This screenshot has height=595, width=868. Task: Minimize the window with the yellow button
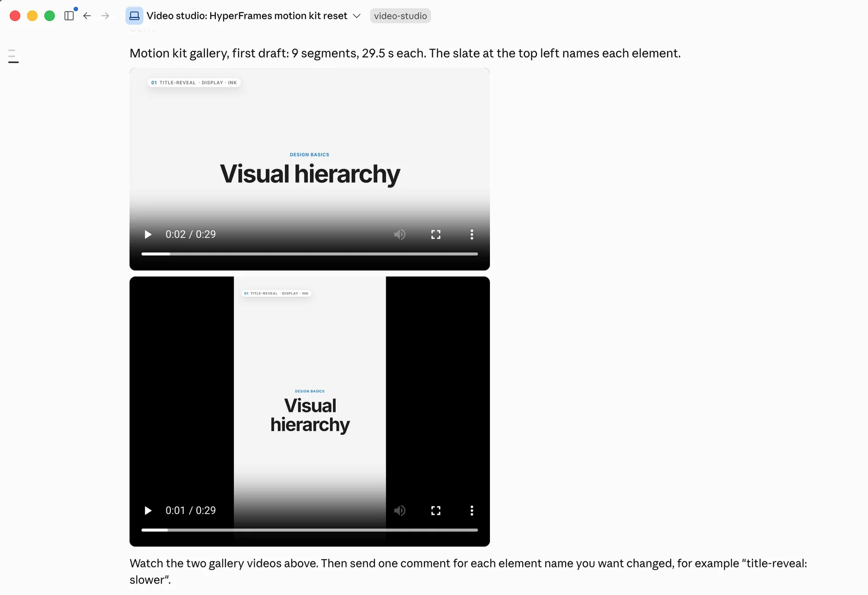(32, 16)
